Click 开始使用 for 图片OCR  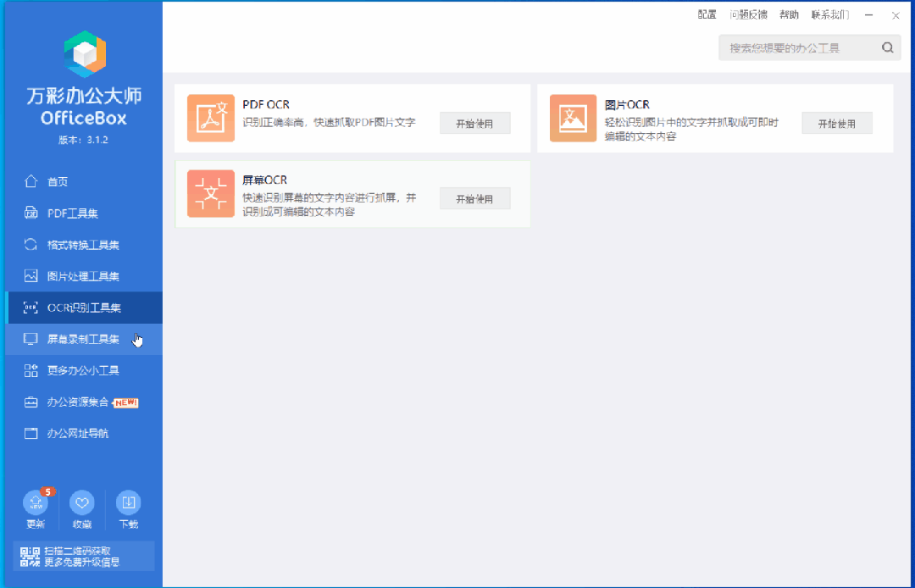click(837, 123)
